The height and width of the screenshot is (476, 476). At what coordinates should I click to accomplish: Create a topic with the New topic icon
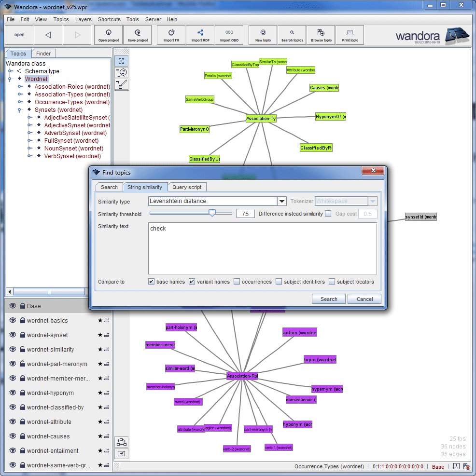[262, 35]
